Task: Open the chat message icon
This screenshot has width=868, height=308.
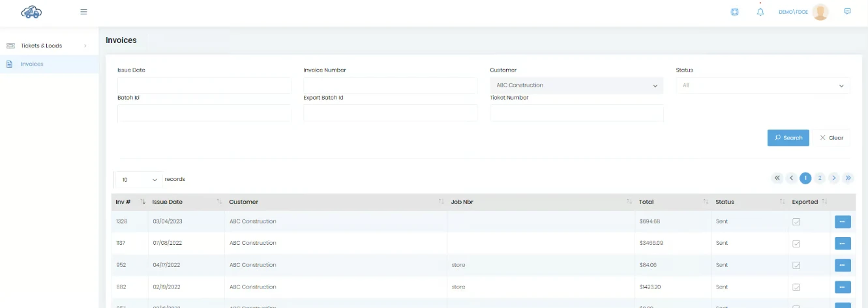Action: pos(847,11)
